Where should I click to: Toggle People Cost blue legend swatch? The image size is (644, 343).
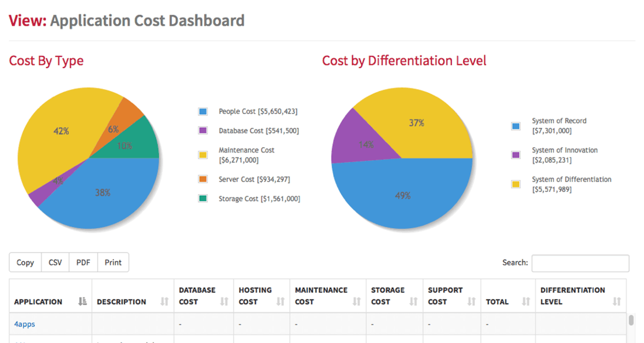(203, 111)
